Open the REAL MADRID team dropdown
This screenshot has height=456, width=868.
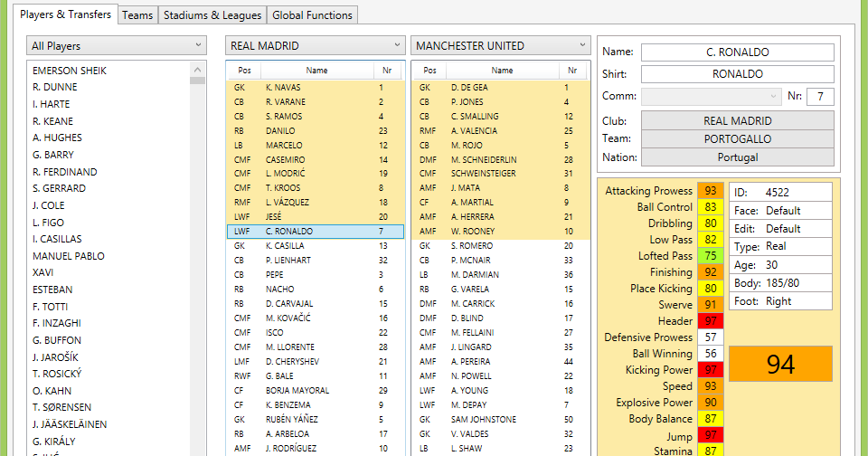coord(315,45)
